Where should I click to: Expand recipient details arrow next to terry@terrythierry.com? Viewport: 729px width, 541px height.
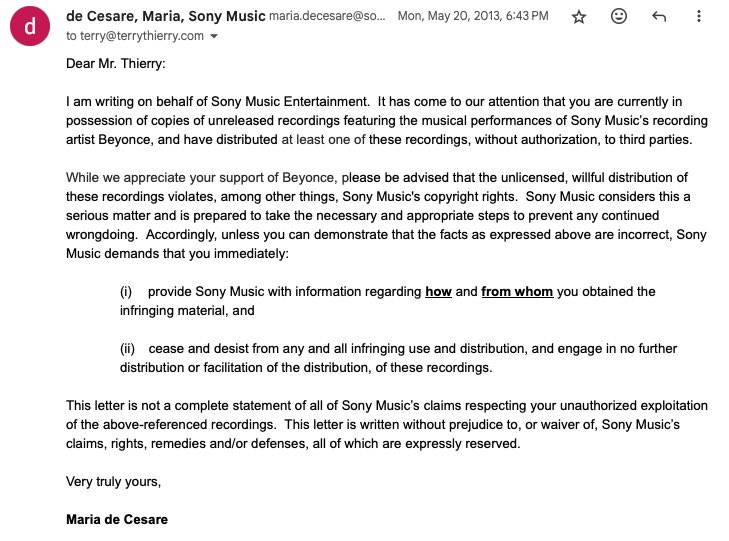pos(214,36)
